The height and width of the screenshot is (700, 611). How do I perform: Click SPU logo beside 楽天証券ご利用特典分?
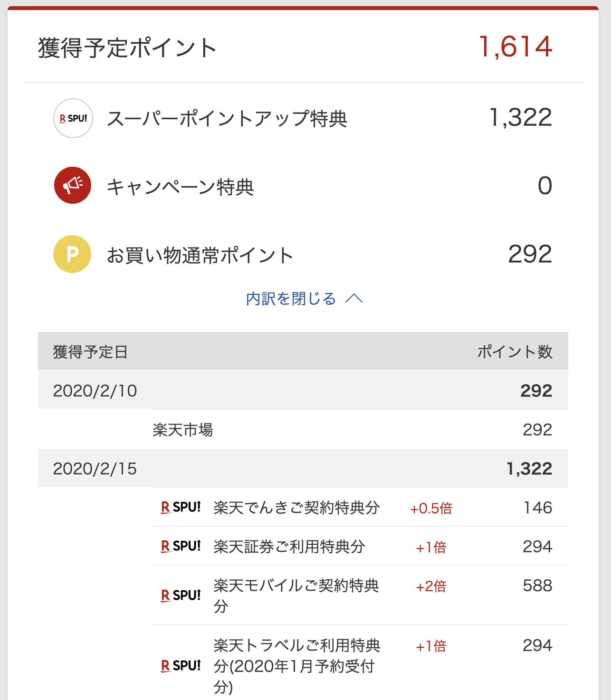[181, 547]
